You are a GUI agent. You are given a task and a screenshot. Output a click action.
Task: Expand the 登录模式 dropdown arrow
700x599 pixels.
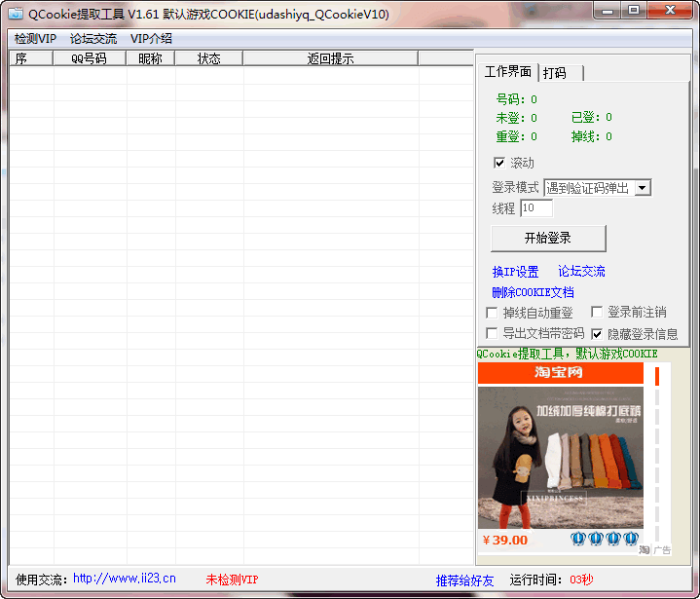coord(643,188)
